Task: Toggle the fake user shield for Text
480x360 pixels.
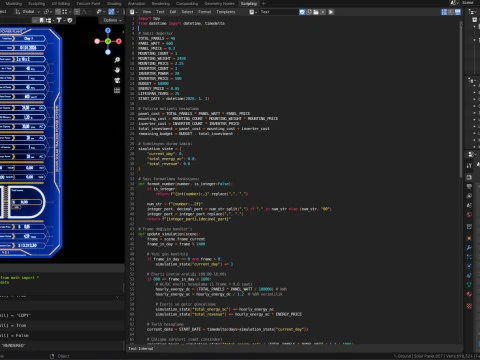Action: [302, 12]
